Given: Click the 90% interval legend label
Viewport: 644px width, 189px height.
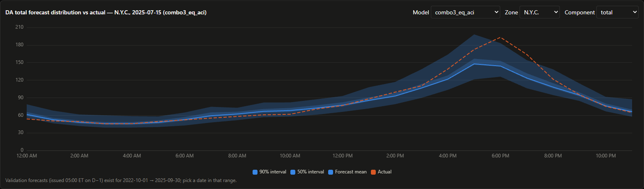Looking at the screenshot, I should [273, 172].
